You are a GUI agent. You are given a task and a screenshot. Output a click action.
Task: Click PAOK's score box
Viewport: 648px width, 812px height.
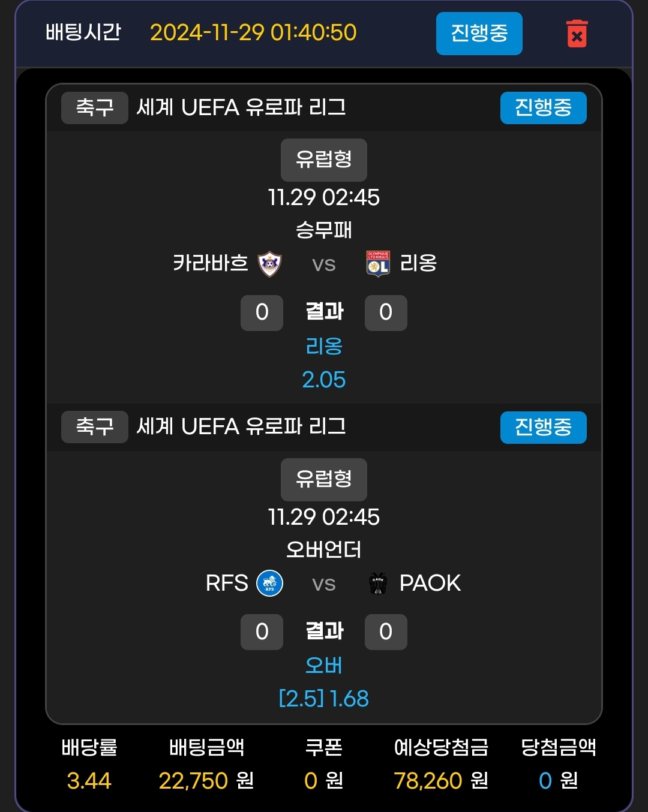click(x=386, y=632)
